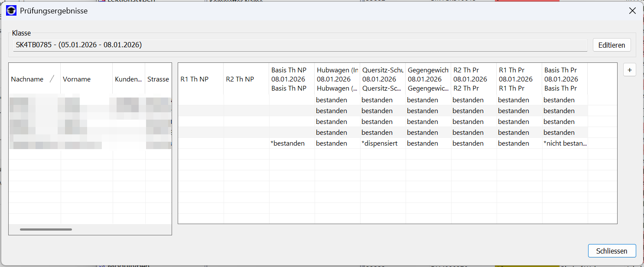Screen dimensions: 644x267
Task: Select the R1 Th NP column header
Action: (201, 79)
